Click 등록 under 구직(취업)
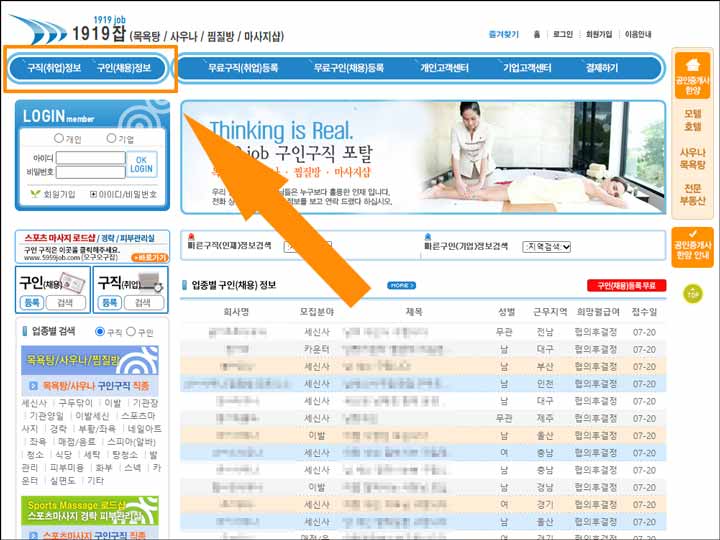Image resolution: width=720 pixels, height=540 pixels. click(x=109, y=303)
